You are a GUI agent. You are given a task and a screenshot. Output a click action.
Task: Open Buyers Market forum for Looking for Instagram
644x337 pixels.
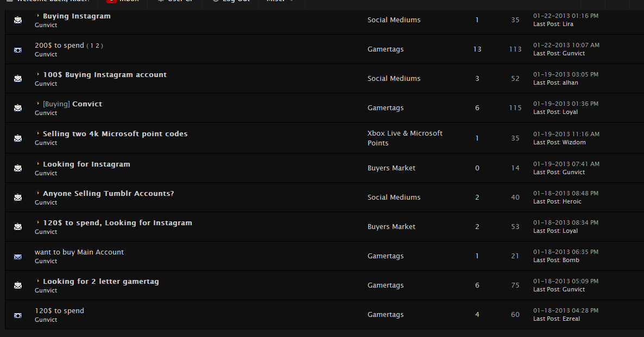pyautogui.click(x=391, y=168)
